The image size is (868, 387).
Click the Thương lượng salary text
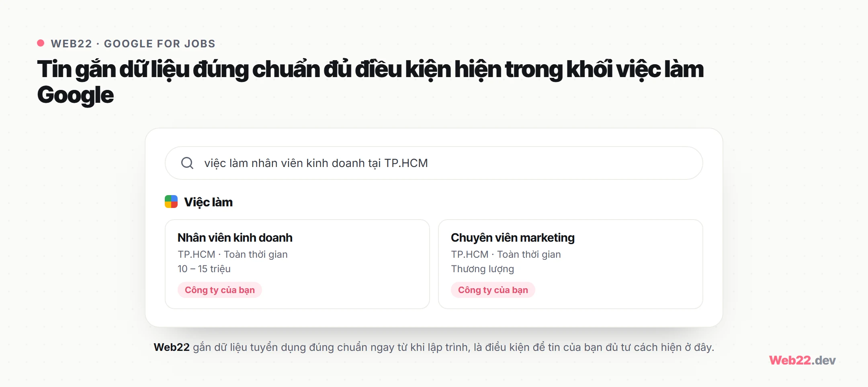[x=483, y=269]
